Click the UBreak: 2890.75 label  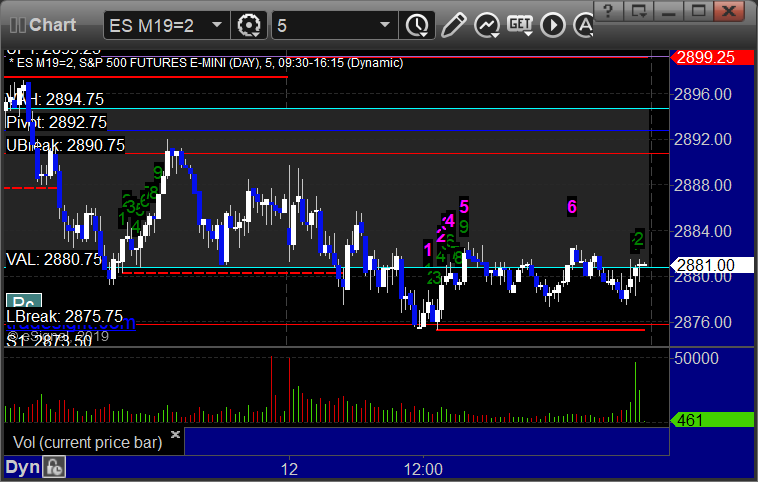click(x=65, y=145)
